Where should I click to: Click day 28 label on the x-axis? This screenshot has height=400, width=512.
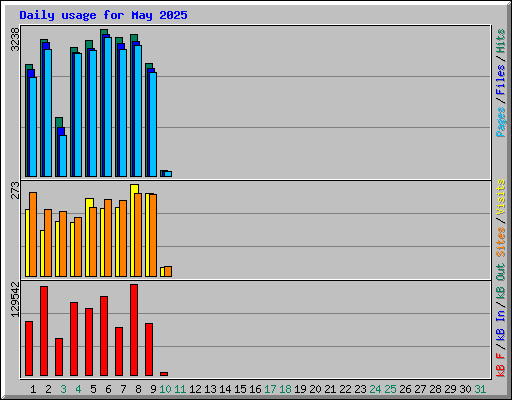tap(435, 389)
